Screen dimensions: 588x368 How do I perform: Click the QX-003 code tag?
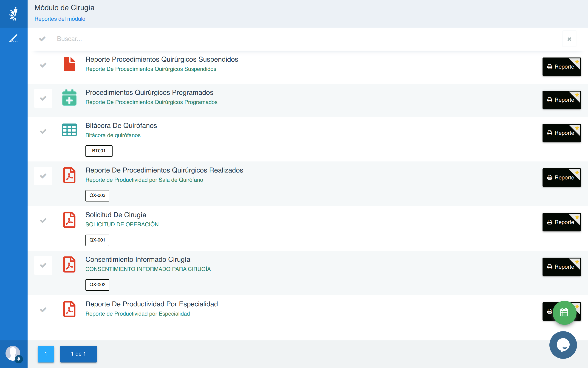tap(97, 195)
